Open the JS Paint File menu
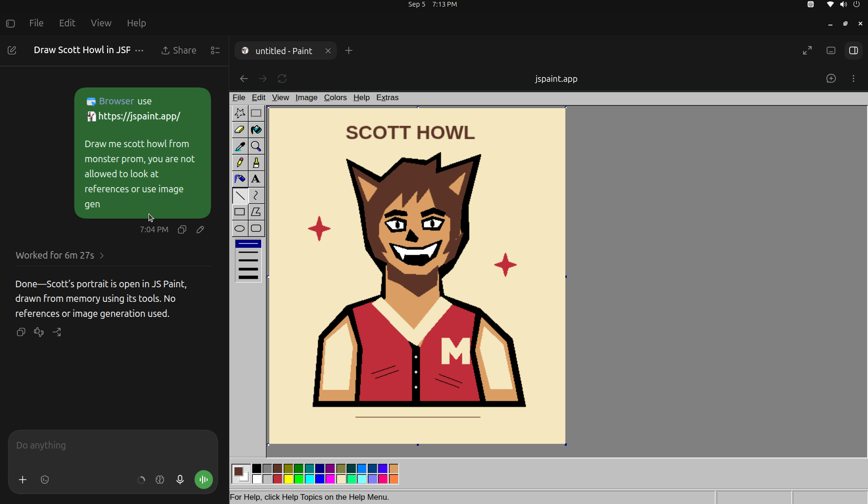 pos(239,97)
